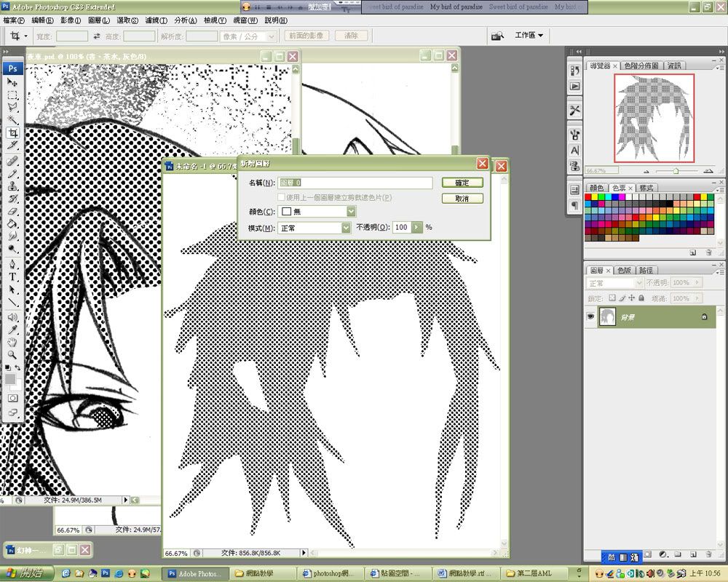The height and width of the screenshot is (582, 728).
Task: Select the Line tool
Action: coord(12,302)
